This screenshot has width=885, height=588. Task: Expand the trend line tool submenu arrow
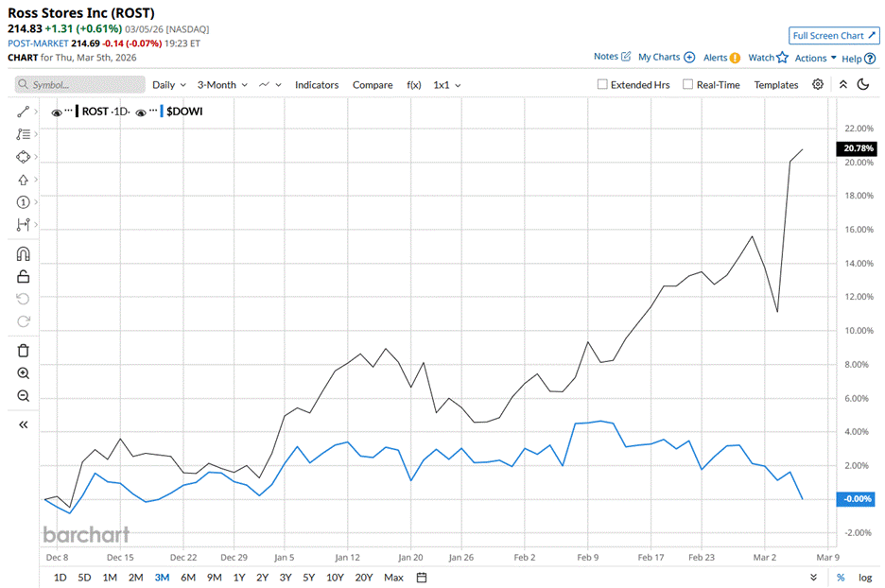[x=36, y=112]
